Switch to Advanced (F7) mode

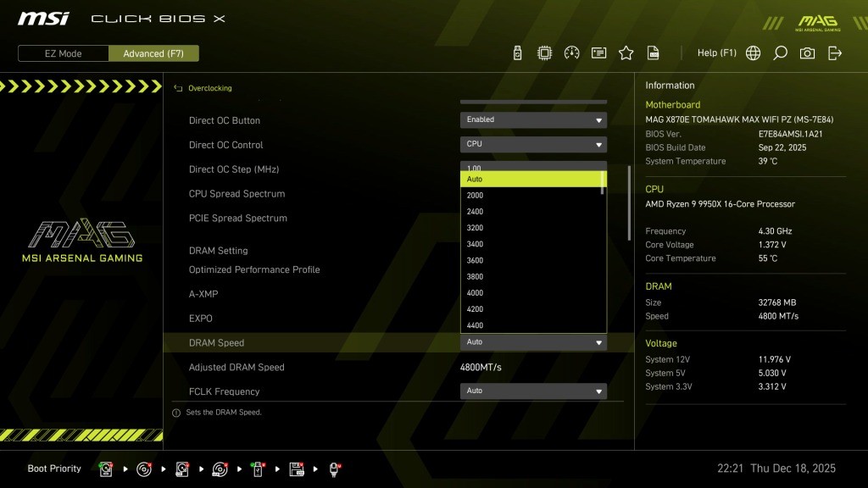click(153, 53)
